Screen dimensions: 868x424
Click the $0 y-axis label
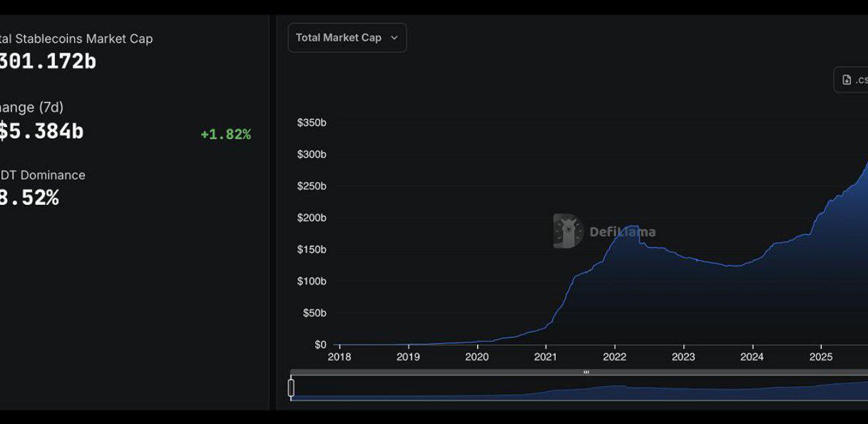(320, 345)
